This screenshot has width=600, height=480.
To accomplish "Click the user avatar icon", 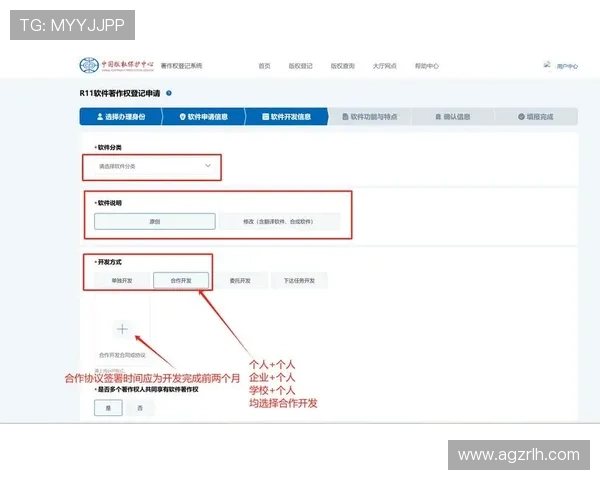I will [547, 65].
